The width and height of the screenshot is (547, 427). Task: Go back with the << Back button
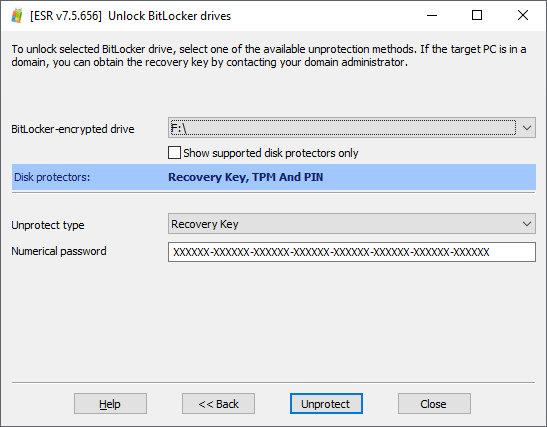point(218,404)
